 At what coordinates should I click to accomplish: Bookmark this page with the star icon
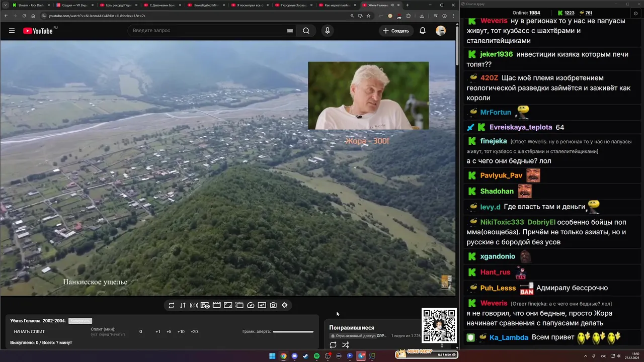368,16
